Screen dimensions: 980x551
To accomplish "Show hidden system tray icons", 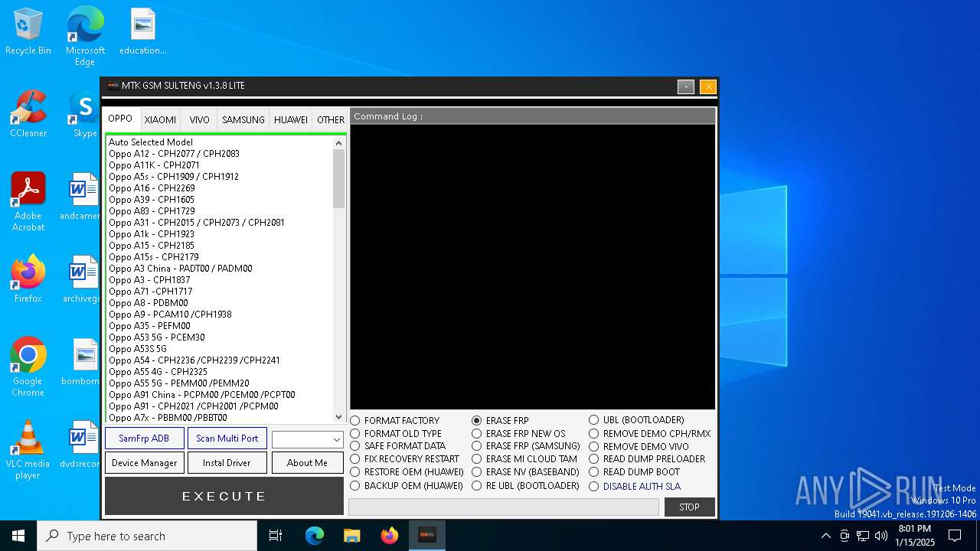I will point(825,536).
